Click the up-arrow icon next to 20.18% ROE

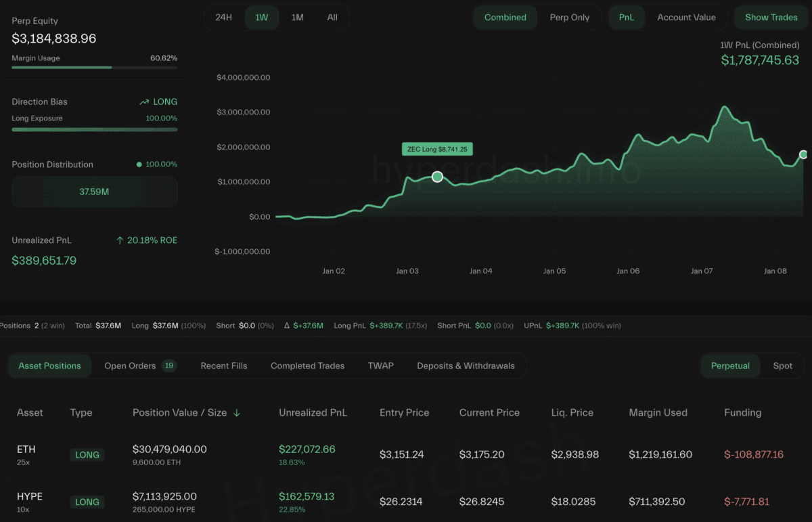pos(120,240)
